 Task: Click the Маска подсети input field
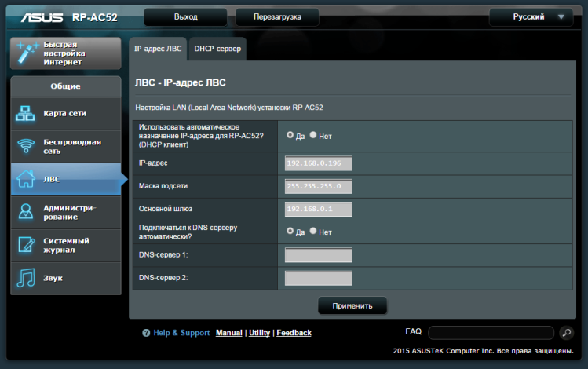[319, 186]
